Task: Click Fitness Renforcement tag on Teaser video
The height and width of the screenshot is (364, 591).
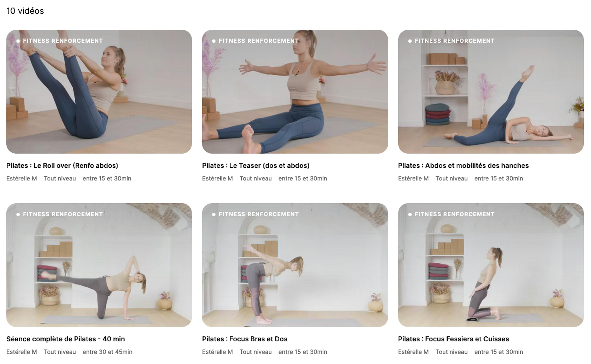Action: 255,41
